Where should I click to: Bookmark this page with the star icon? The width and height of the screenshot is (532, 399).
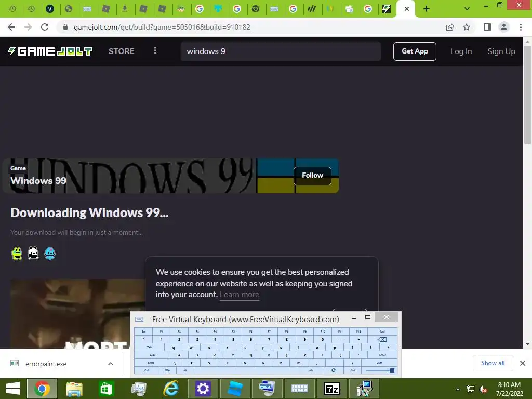tap(467, 27)
